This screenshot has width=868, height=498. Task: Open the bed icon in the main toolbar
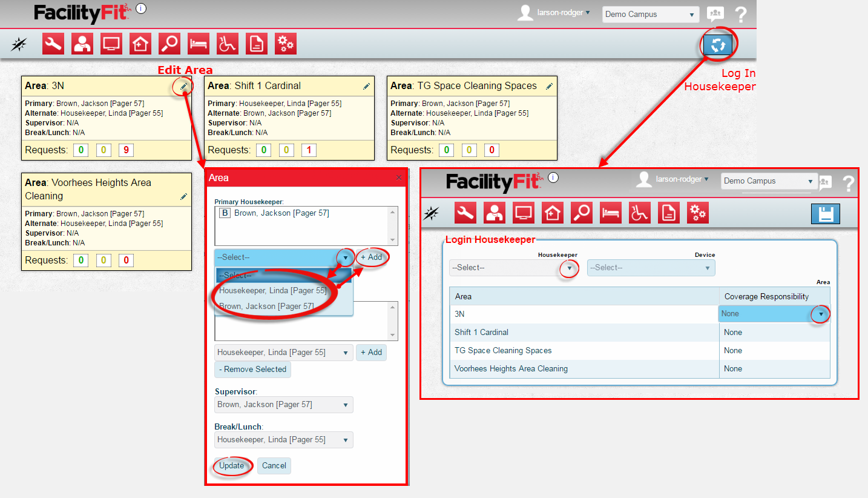(199, 44)
